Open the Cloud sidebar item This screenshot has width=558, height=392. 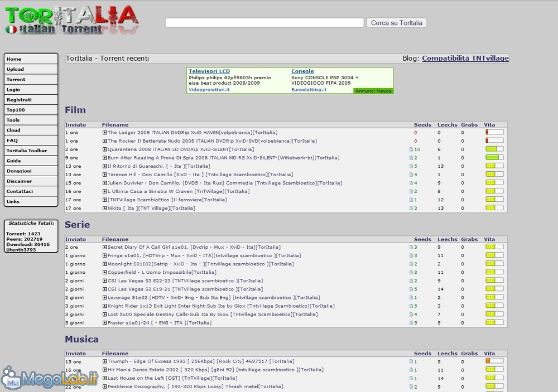point(31,130)
